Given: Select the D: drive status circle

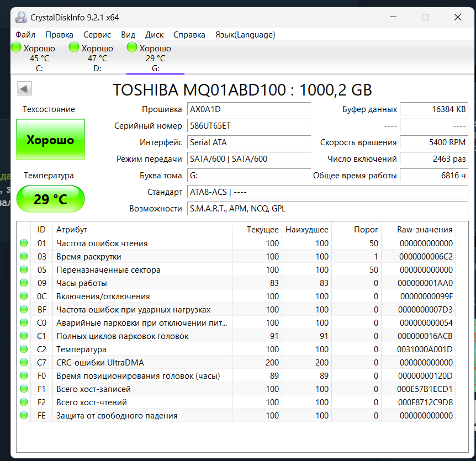Looking at the screenshot, I should 74,47.
